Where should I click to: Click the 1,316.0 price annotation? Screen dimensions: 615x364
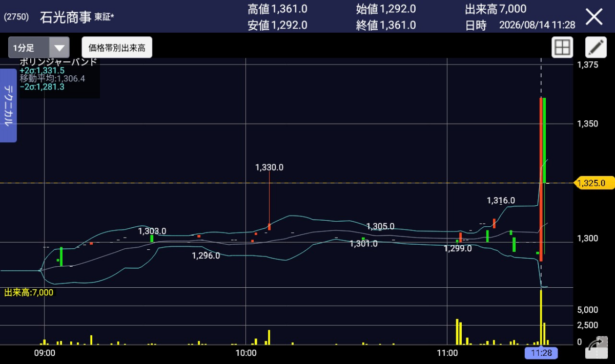(501, 200)
